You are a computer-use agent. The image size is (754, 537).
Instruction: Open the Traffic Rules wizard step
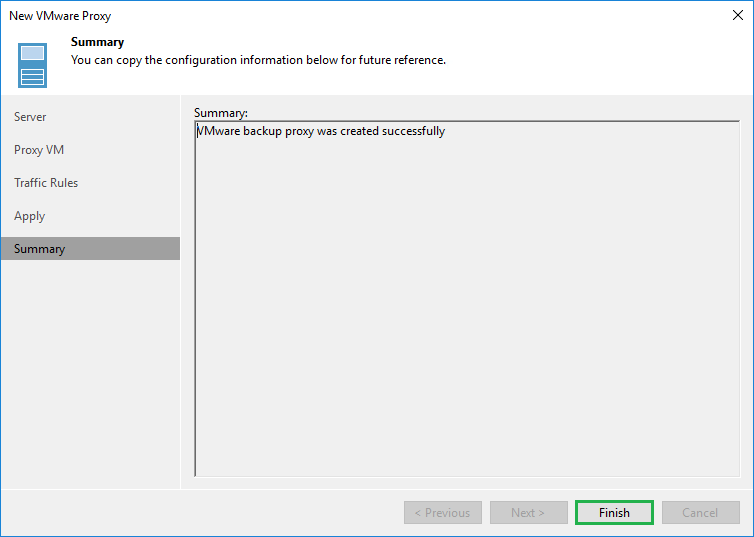click(46, 183)
